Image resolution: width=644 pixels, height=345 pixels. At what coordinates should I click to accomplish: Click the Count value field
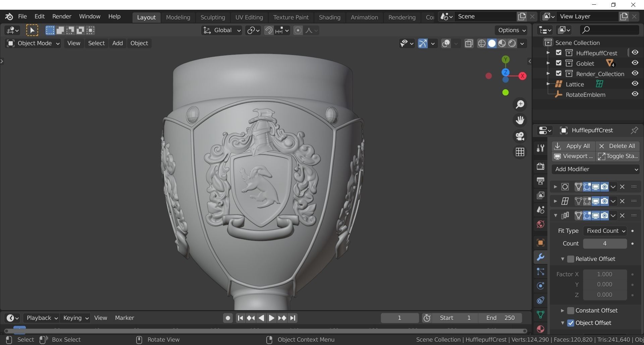coord(605,244)
